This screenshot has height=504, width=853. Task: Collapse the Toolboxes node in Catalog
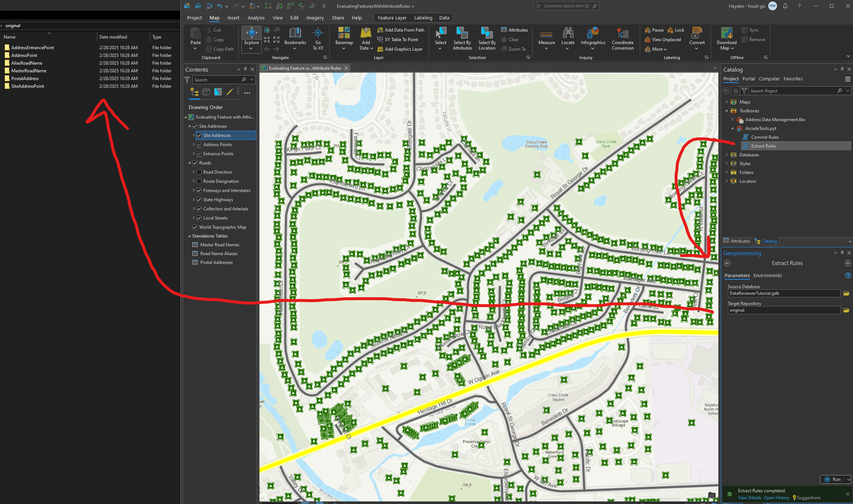(x=726, y=110)
